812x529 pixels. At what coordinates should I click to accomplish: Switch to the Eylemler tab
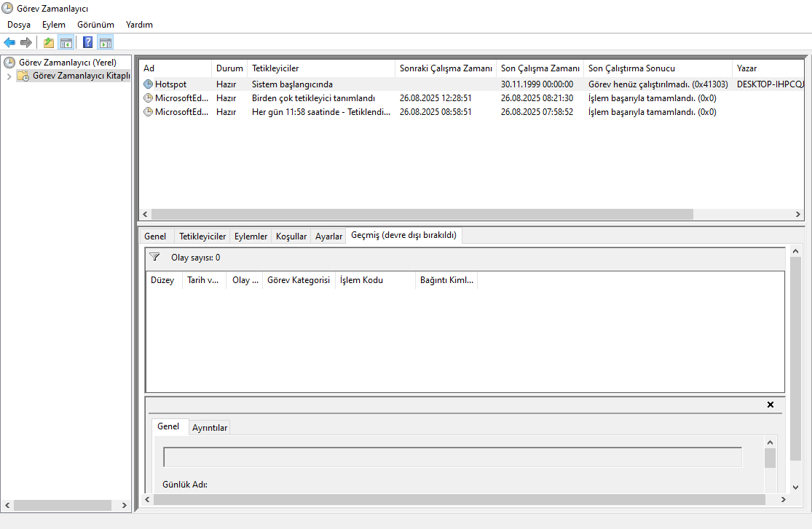[x=251, y=236]
